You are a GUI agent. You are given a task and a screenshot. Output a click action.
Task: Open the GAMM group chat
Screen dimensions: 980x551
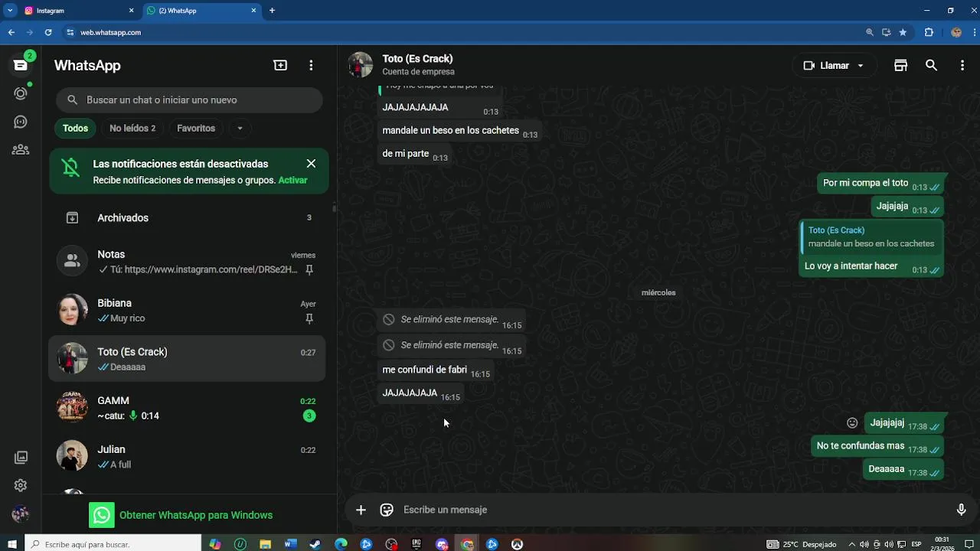tap(187, 408)
